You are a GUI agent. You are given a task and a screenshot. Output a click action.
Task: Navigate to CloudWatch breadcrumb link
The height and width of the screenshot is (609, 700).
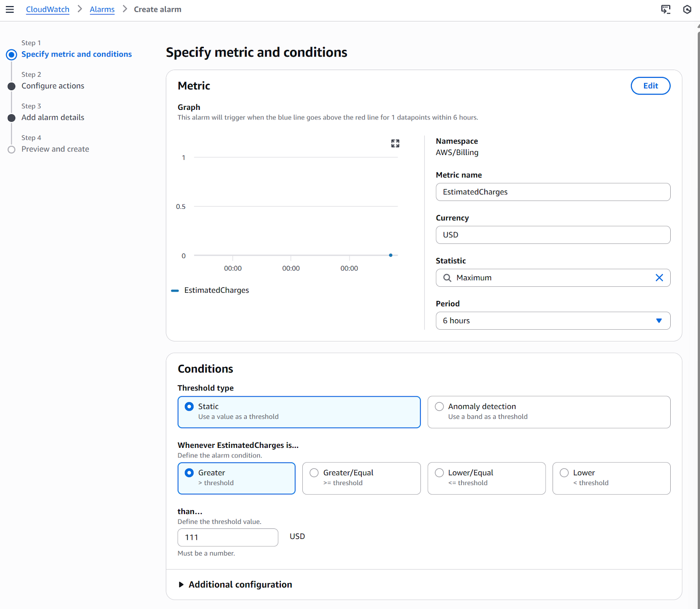click(x=47, y=9)
